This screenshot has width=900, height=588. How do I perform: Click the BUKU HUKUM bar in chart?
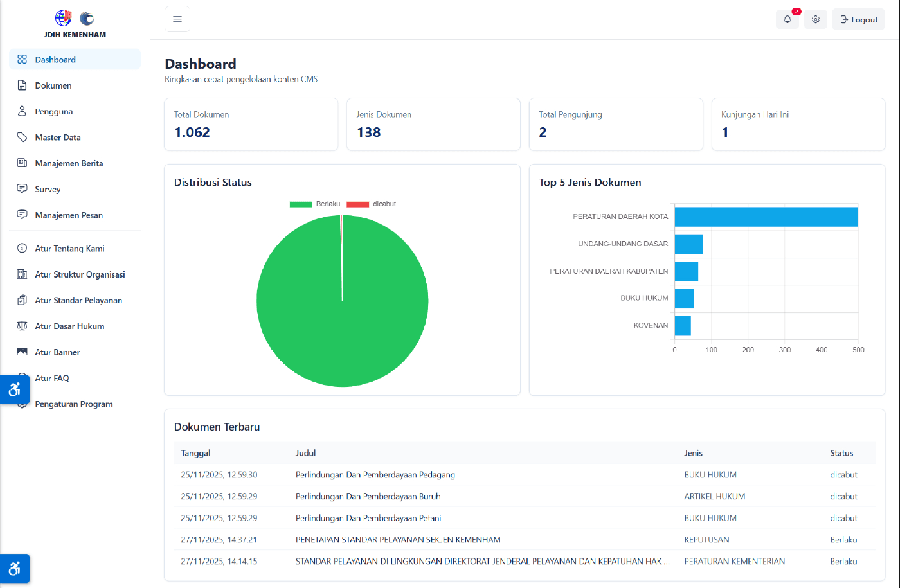click(x=684, y=298)
